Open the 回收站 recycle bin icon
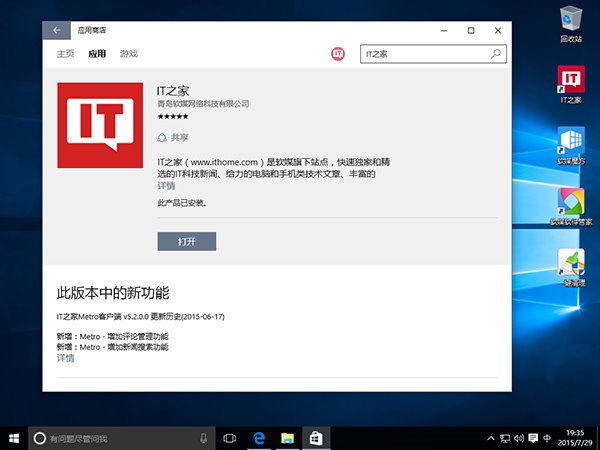Viewport: 600px width, 450px height. click(571, 18)
